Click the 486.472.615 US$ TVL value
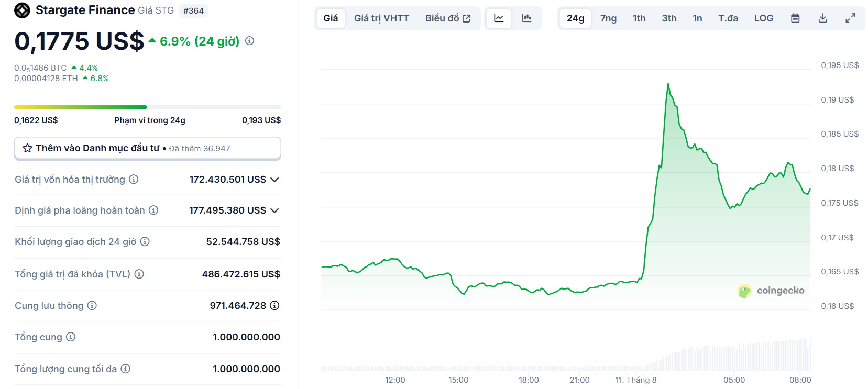The height and width of the screenshot is (389, 868). (241, 274)
